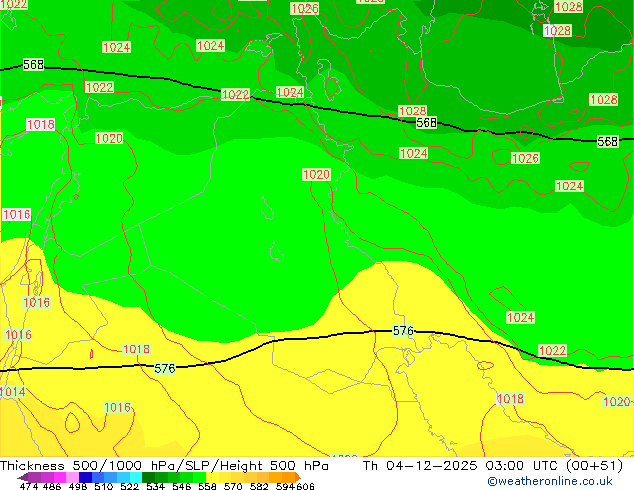Pick the first yellow swatch in the legend
The image size is (634, 490).
click(212, 477)
